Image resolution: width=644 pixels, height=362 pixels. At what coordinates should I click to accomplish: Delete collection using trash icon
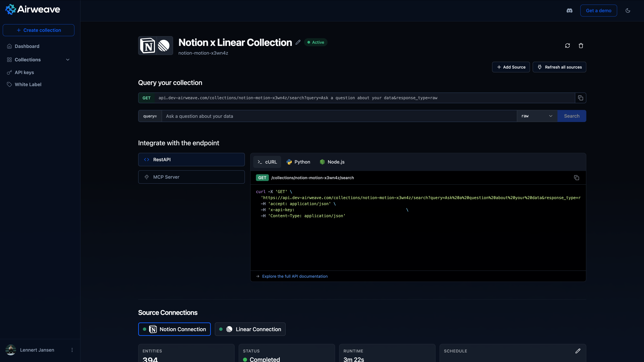click(x=581, y=45)
